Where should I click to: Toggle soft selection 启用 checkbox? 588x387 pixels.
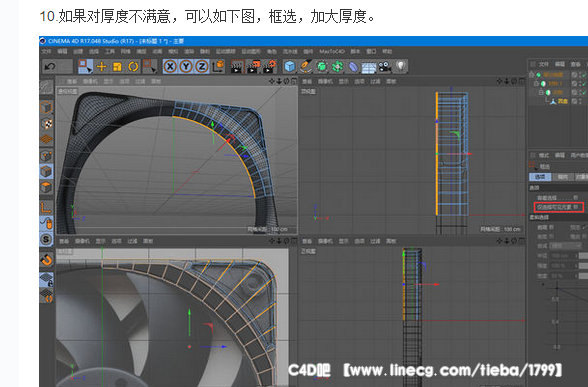[552, 227]
